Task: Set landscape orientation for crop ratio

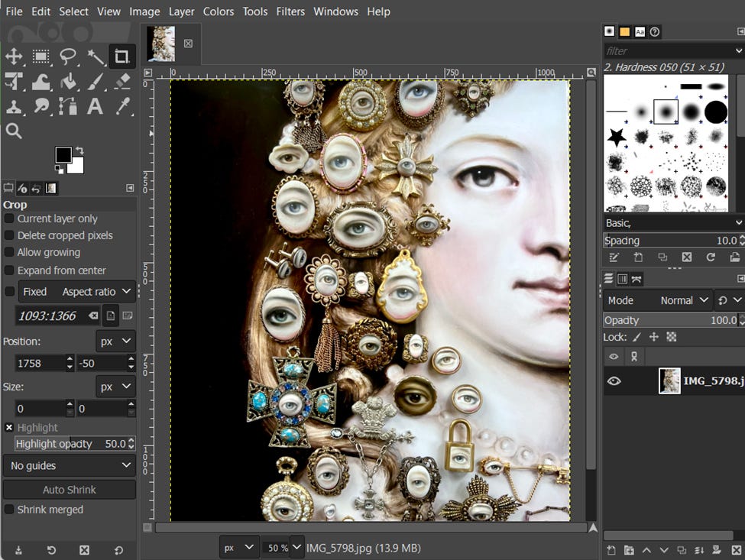Action: click(128, 316)
